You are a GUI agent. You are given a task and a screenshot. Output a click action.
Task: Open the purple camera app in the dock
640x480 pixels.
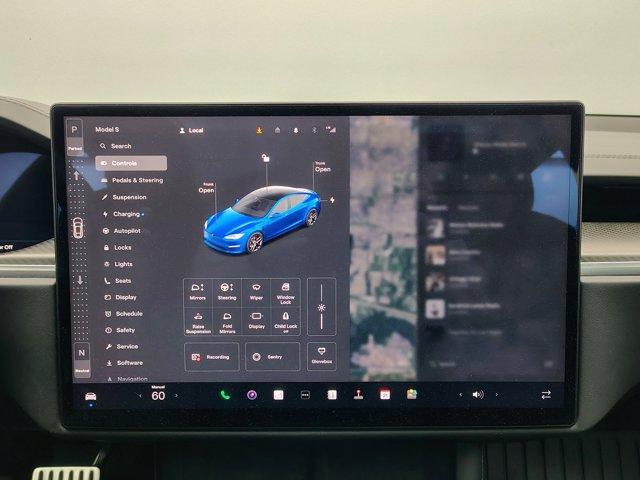pyautogui.click(x=252, y=395)
